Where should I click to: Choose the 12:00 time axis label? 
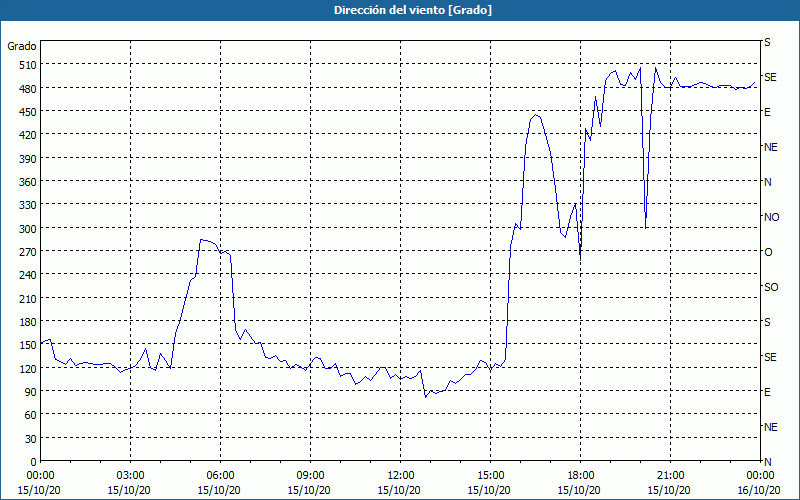(400, 475)
